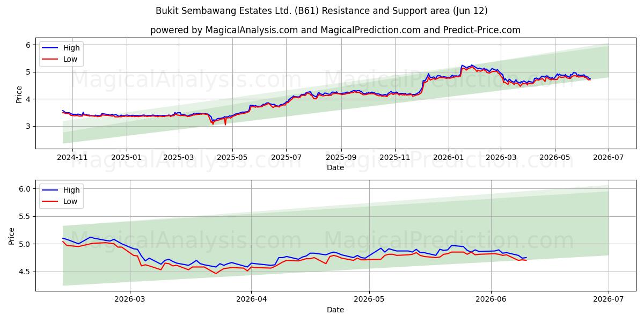This screenshot has width=644, height=322.
Task: Click the price tick '6' on the upper chart
Action: pyautogui.click(x=29, y=45)
